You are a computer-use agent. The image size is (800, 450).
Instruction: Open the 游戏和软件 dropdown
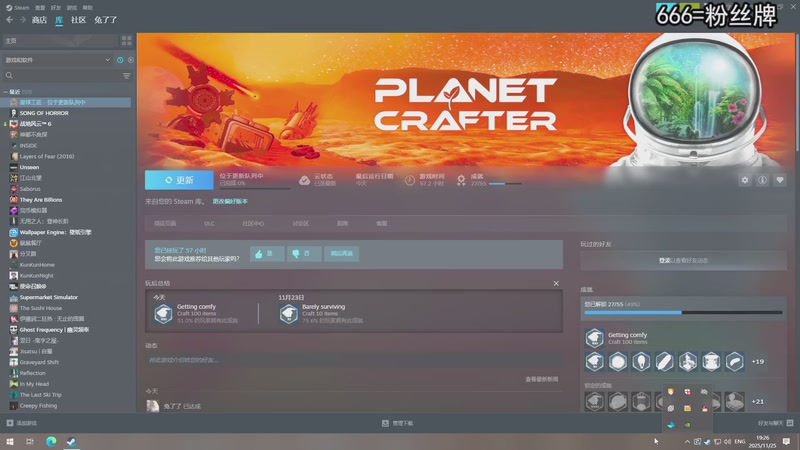click(58, 60)
